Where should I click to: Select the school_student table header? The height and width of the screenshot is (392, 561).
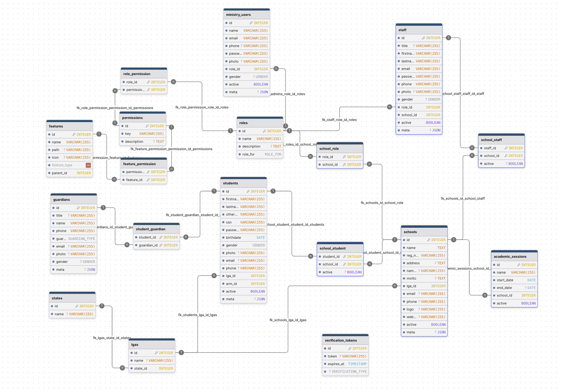coord(340,248)
